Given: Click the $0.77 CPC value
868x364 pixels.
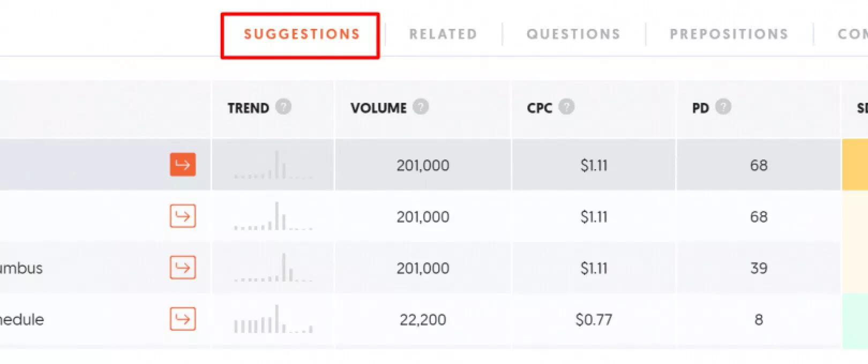Looking at the screenshot, I should (594, 320).
